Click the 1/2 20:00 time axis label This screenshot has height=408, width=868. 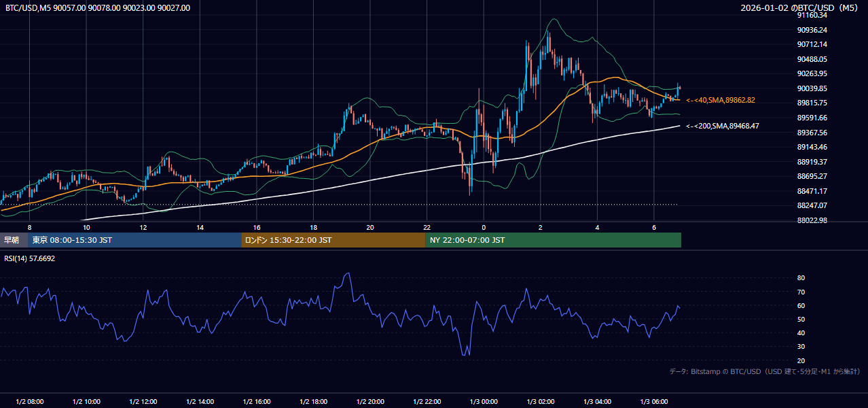[x=370, y=402]
